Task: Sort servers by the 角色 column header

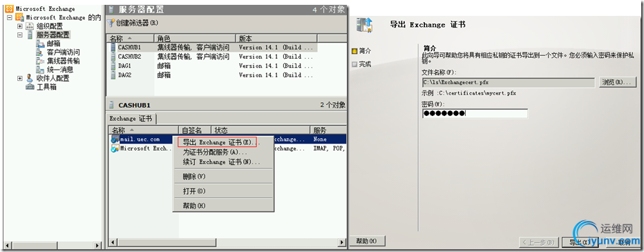Action: click(195, 38)
